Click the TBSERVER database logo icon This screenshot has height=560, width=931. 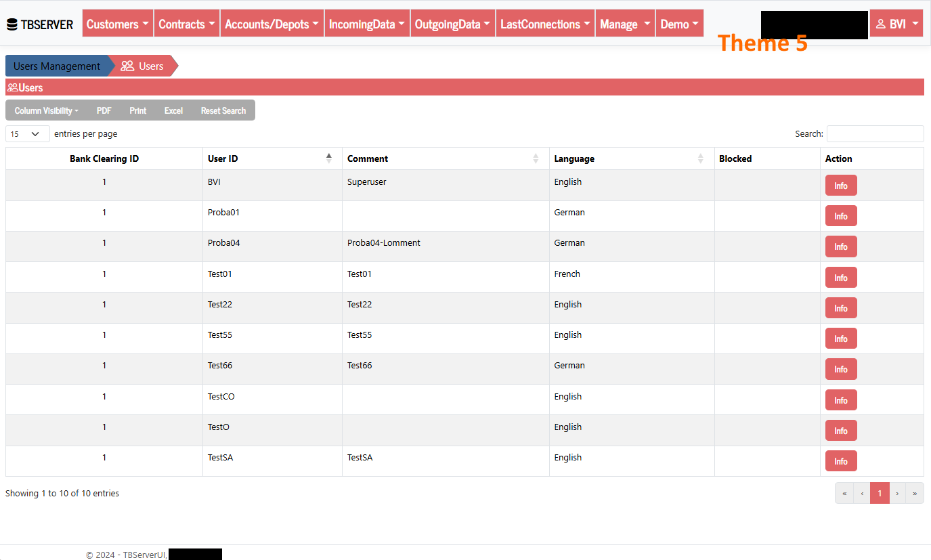[x=12, y=25]
